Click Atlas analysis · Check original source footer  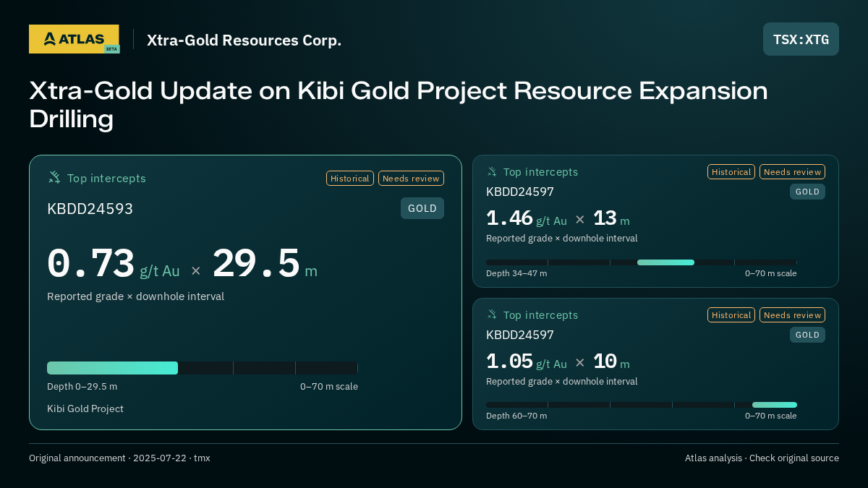[762, 458]
